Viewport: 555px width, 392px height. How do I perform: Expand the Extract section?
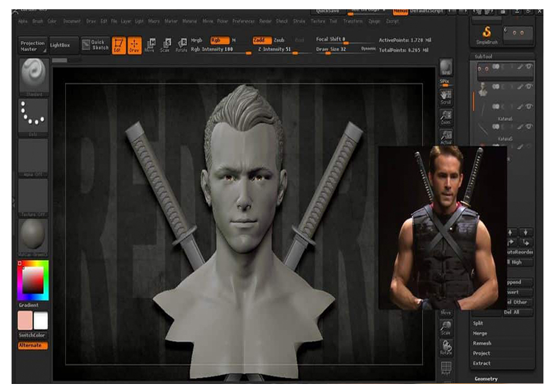point(482,363)
